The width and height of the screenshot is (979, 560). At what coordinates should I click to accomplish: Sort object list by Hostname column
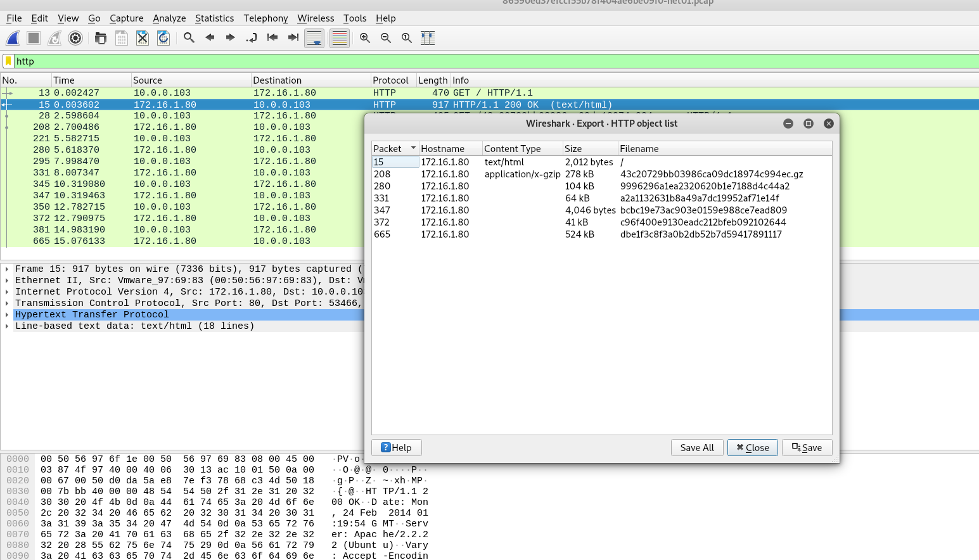point(451,149)
